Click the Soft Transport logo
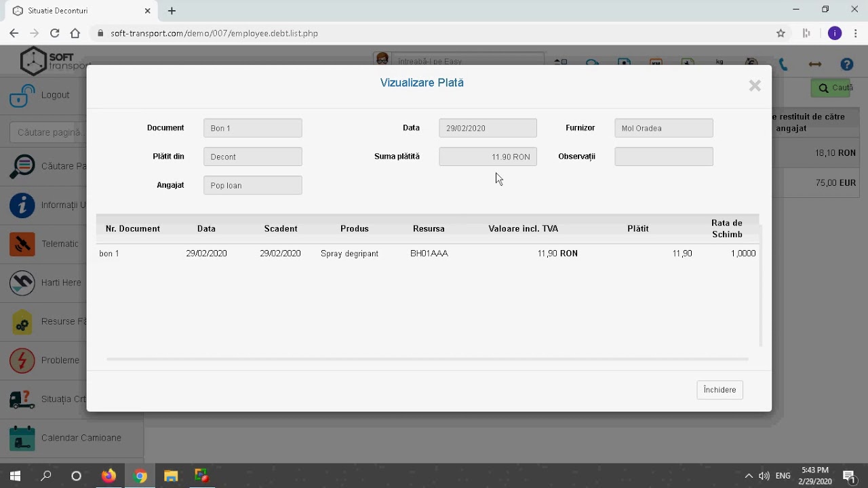Screen dimensions: 868x488 [x=54, y=61]
